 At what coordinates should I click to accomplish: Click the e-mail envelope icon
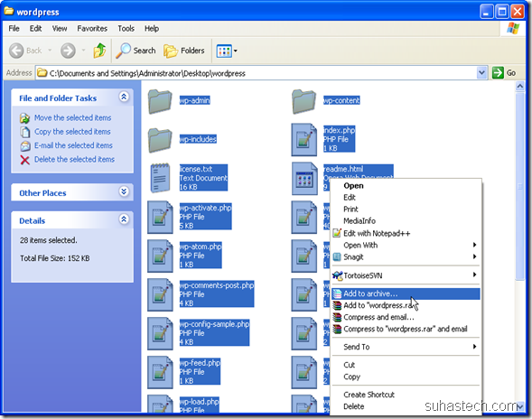[x=25, y=146]
